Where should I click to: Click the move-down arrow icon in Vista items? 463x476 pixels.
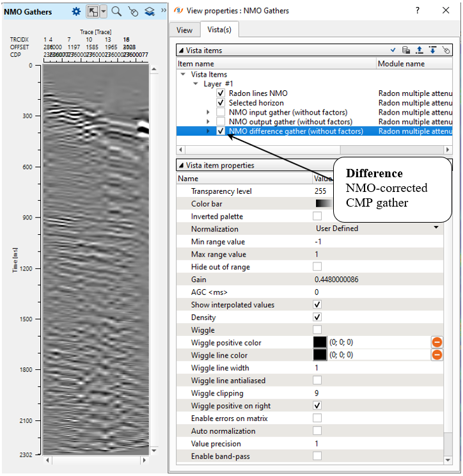point(432,50)
